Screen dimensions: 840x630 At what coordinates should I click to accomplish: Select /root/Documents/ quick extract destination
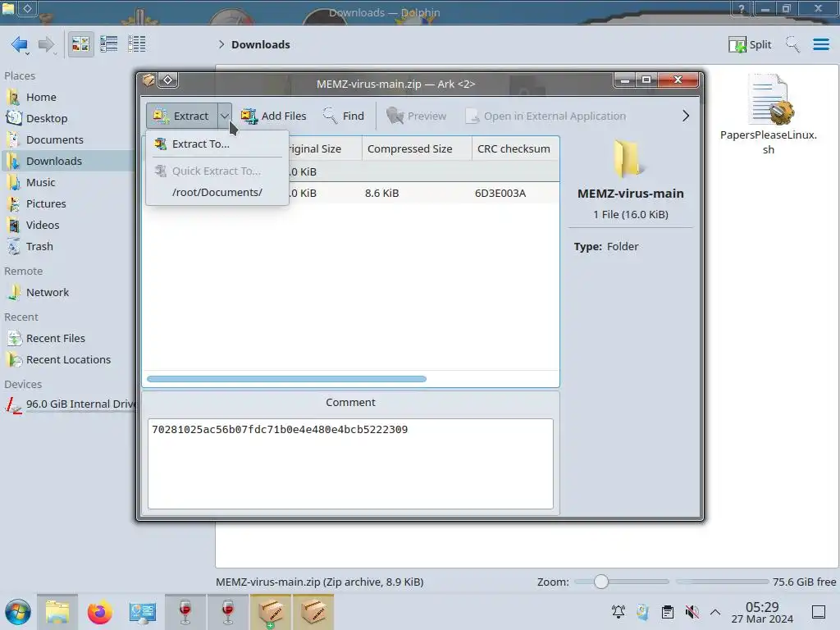click(x=217, y=192)
